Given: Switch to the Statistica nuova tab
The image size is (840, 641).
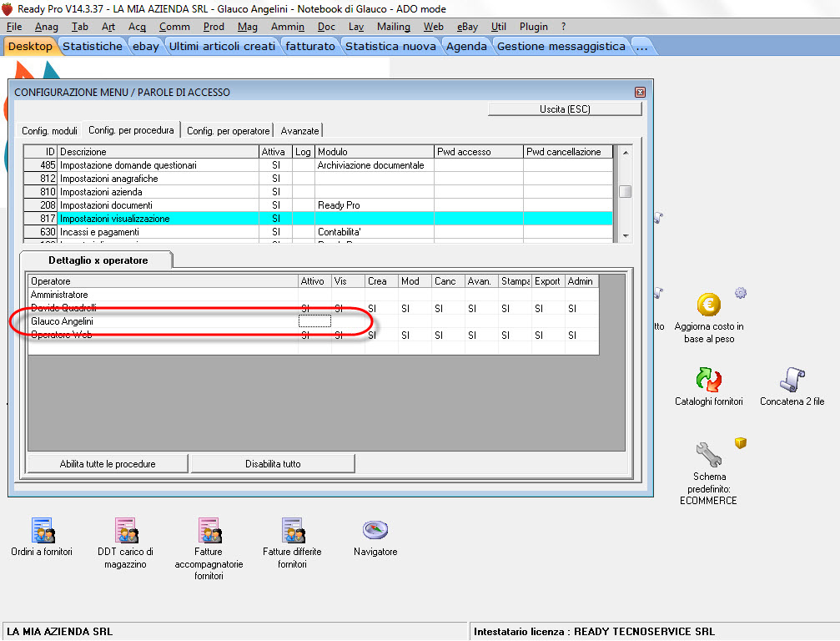Looking at the screenshot, I should [390, 47].
